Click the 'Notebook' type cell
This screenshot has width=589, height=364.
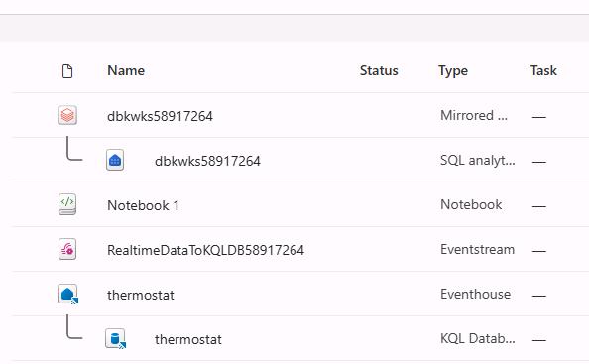point(471,204)
